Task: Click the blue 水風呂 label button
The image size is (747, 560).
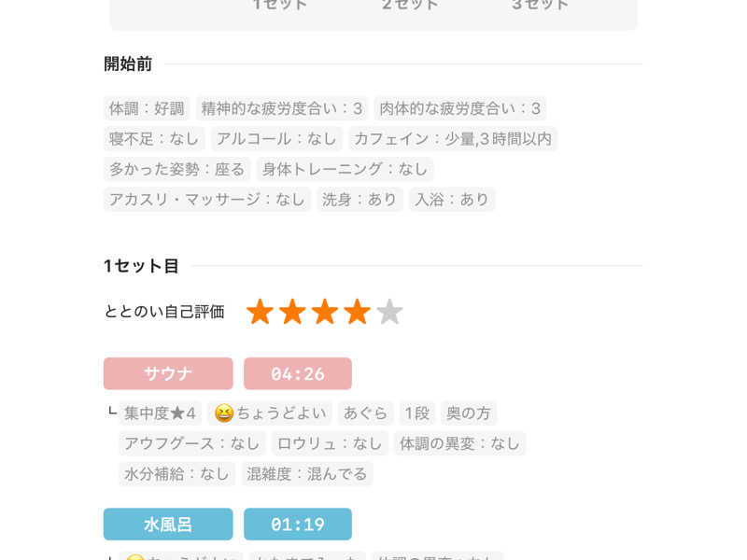Action: click(168, 525)
